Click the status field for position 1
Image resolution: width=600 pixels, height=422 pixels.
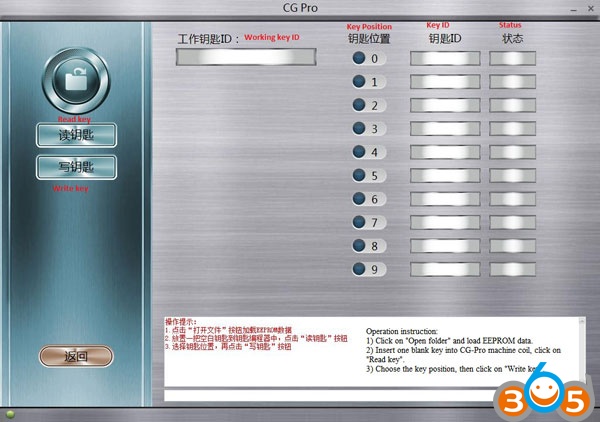(512, 82)
